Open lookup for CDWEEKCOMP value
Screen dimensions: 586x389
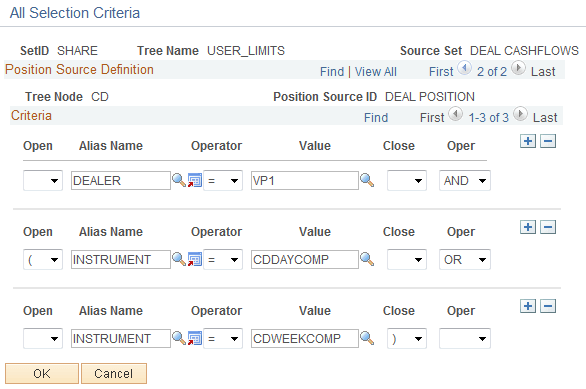pyautogui.click(x=367, y=339)
